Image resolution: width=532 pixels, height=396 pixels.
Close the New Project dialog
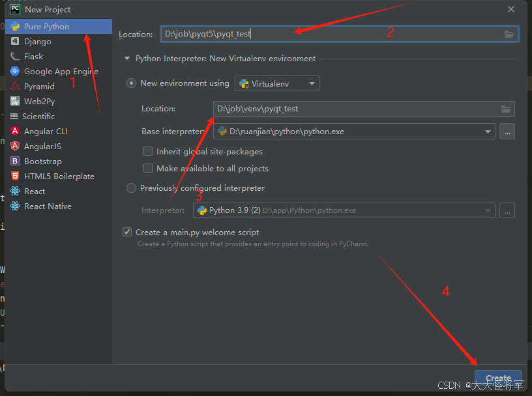tap(511, 9)
